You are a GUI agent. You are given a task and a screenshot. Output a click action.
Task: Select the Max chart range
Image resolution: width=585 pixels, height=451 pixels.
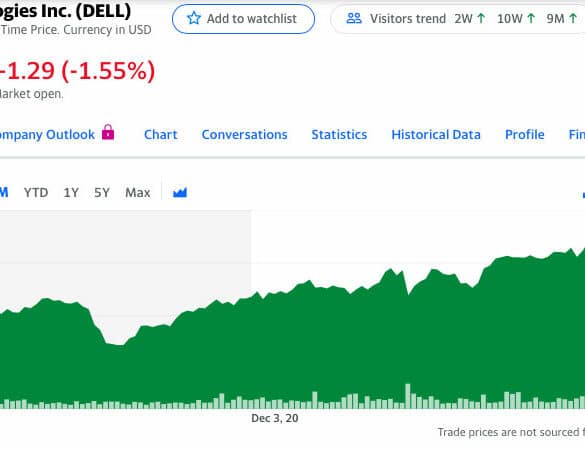(x=138, y=192)
